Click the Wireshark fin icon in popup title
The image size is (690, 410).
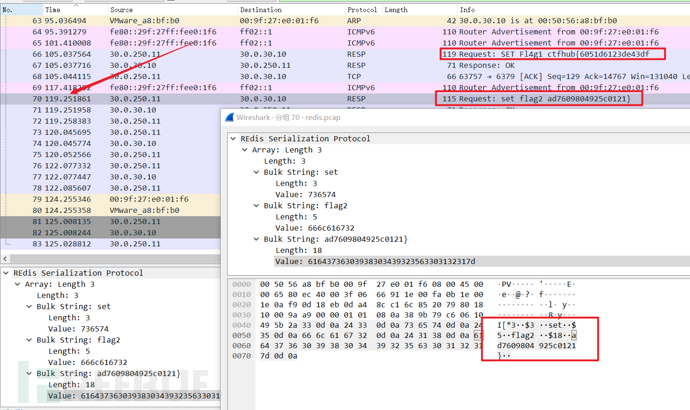(x=232, y=117)
